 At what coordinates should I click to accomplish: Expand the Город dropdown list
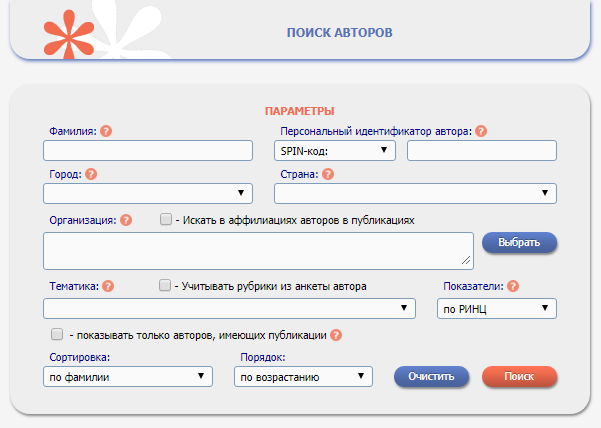[x=148, y=193]
